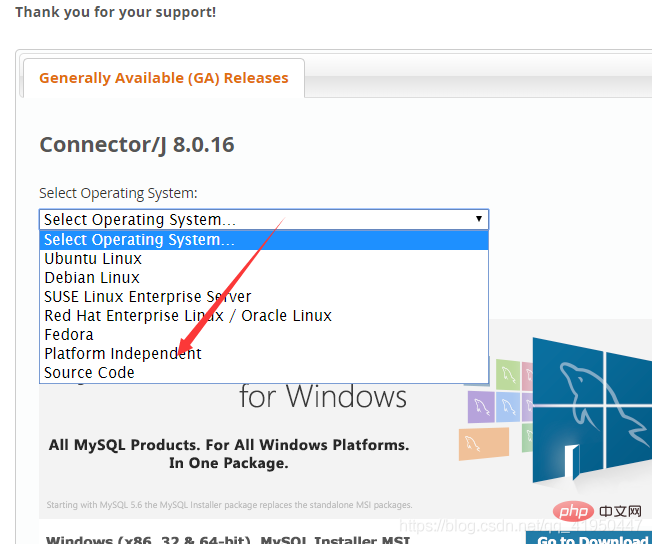Image resolution: width=652 pixels, height=544 pixels.
Task: Click the red php logo badge
Action: coord(573,511)
